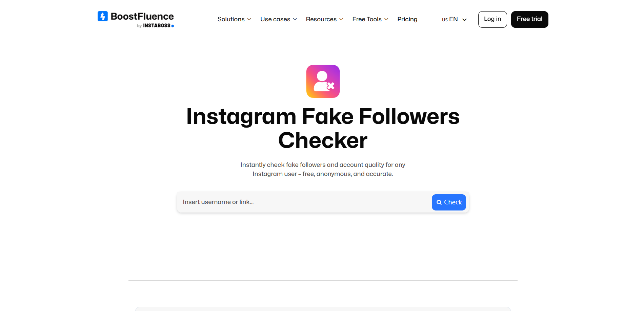The height and width of the screenshot is (311, 644).
Task: Click the Instagram Fake Followers Checker heading
Action: 323,128
